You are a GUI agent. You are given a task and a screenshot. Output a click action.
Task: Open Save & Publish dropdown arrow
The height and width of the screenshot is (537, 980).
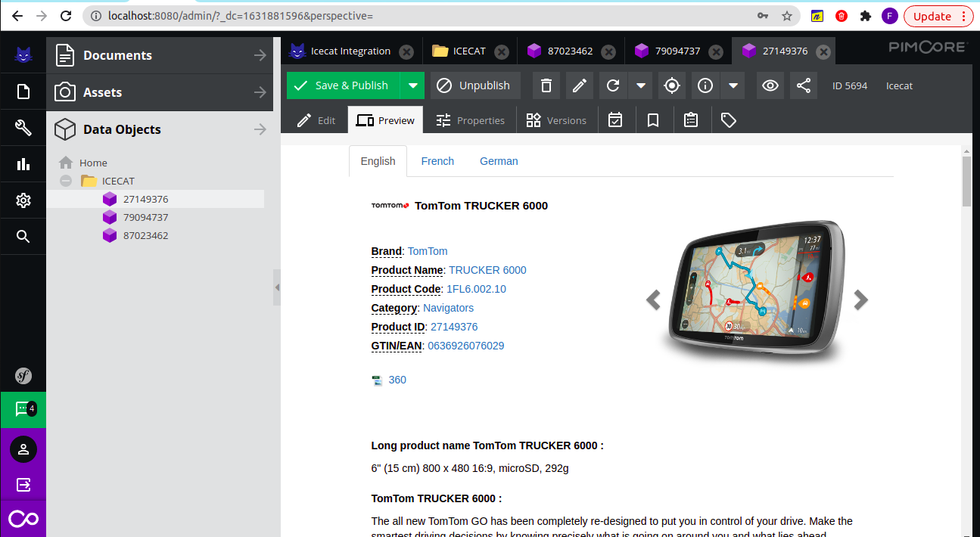[412, 85]
